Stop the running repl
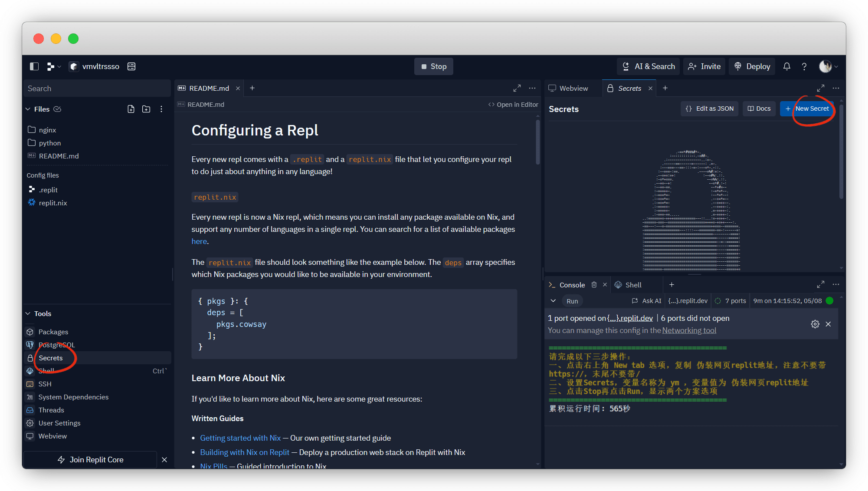Image resolution: width=868 pixels, height=491 pixels. point(433,66)
